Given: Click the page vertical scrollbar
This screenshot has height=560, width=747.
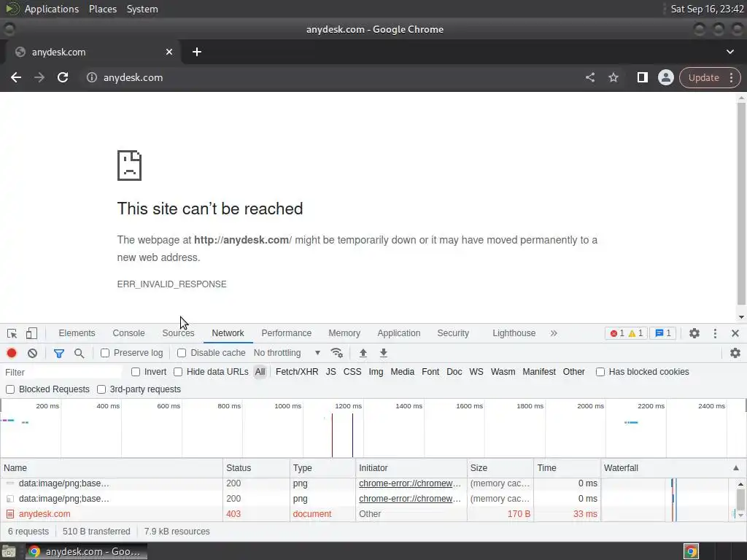Looking at the screenshot, I should (x=741, y=203).
